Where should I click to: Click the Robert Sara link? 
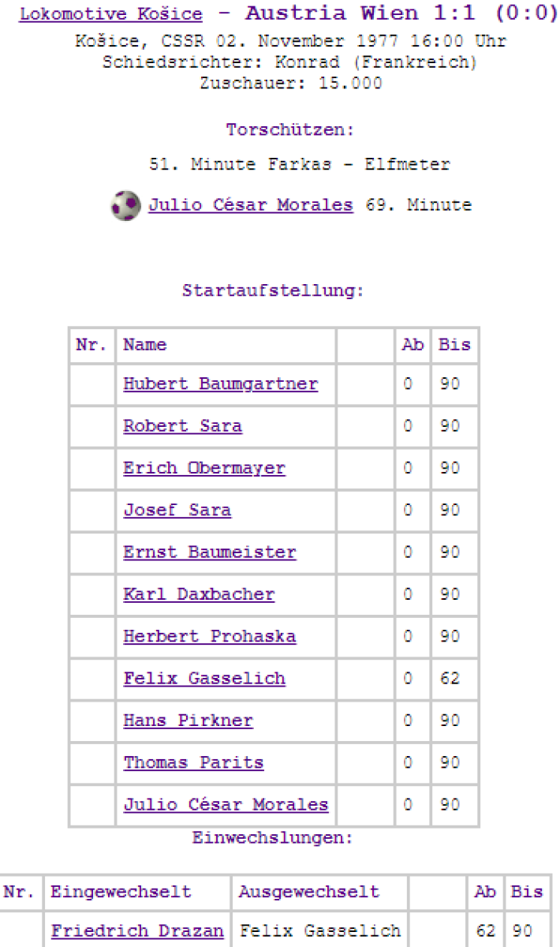182,426
